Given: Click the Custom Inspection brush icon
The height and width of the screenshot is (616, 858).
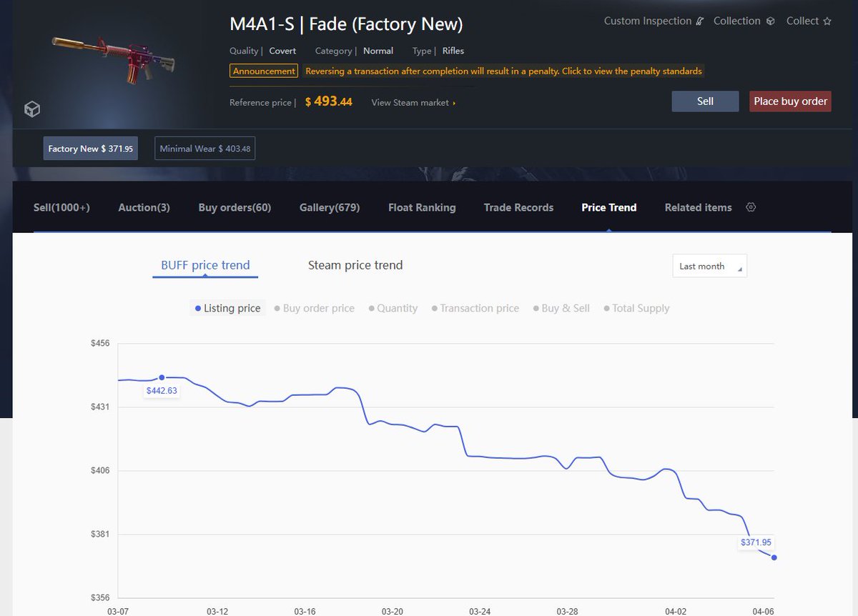Looking at the screenshot, I should 699,21.
